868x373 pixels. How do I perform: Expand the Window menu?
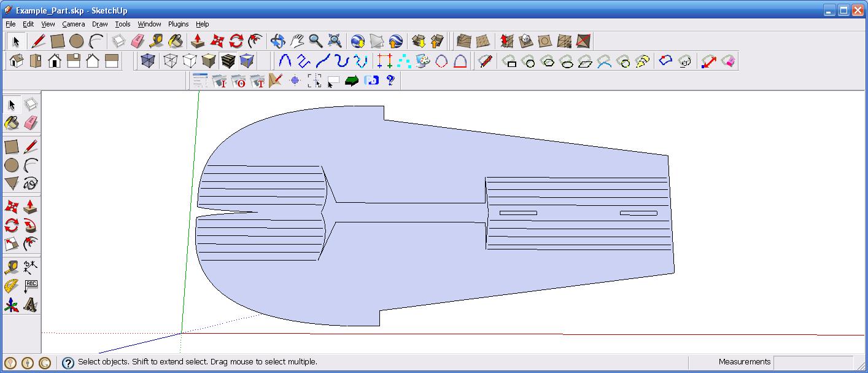tap(149, 24)
